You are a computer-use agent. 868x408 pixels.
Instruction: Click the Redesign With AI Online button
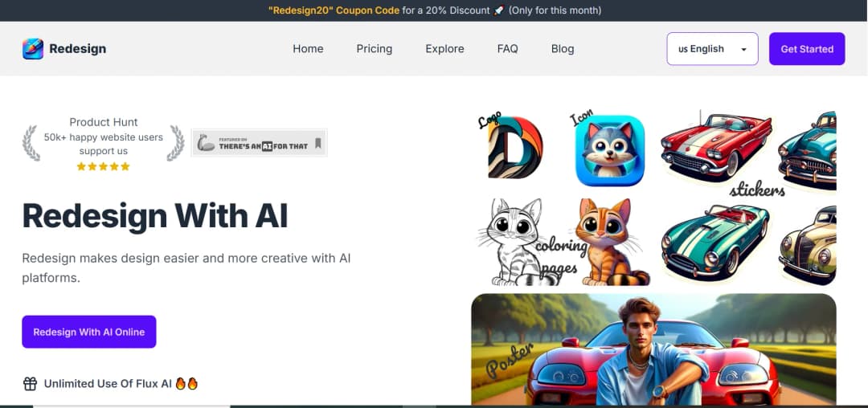pyautogui.click(x=89, y=332)
